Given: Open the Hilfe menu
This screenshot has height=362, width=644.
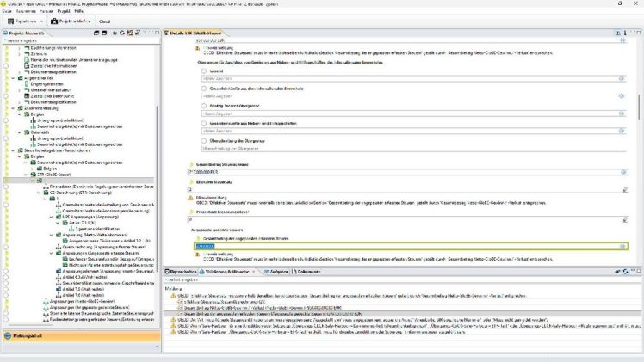Looking at the screenshot, I should point(79,11).
